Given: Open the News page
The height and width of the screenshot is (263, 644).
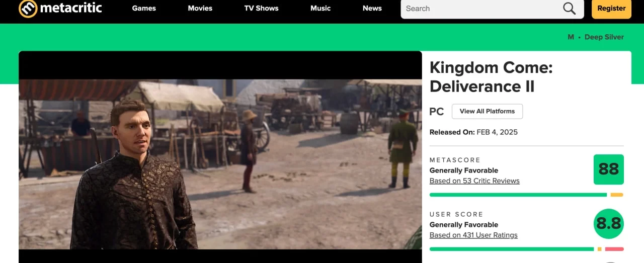Looking at the screenshot, I should [x=372, y=9].
